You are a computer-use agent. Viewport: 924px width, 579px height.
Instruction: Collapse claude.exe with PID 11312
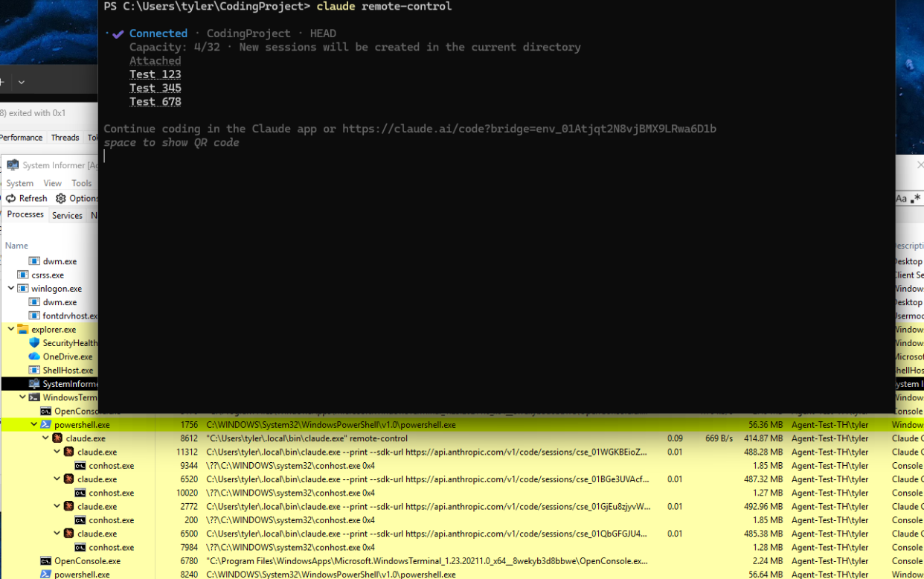point(57,452)
